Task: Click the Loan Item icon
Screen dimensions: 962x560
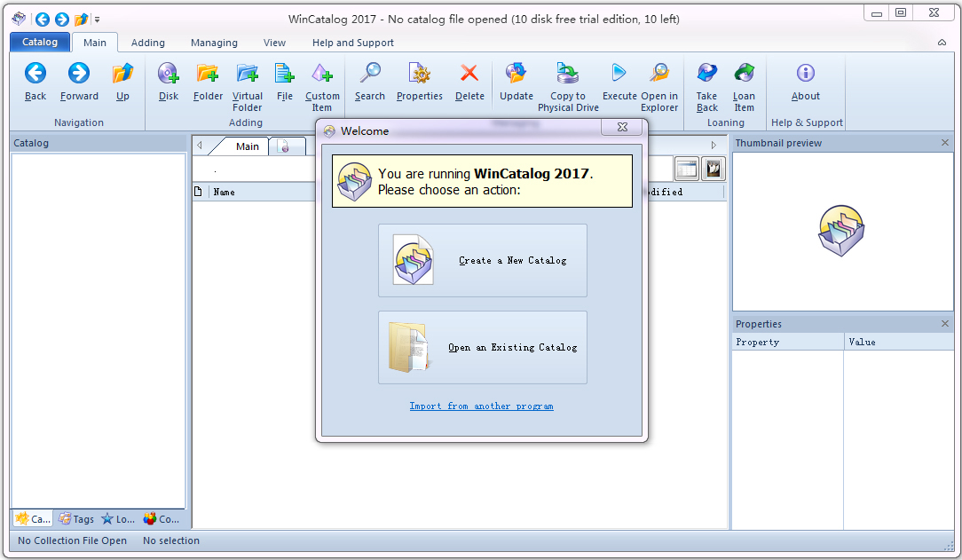Action: (x=745, y=73)
